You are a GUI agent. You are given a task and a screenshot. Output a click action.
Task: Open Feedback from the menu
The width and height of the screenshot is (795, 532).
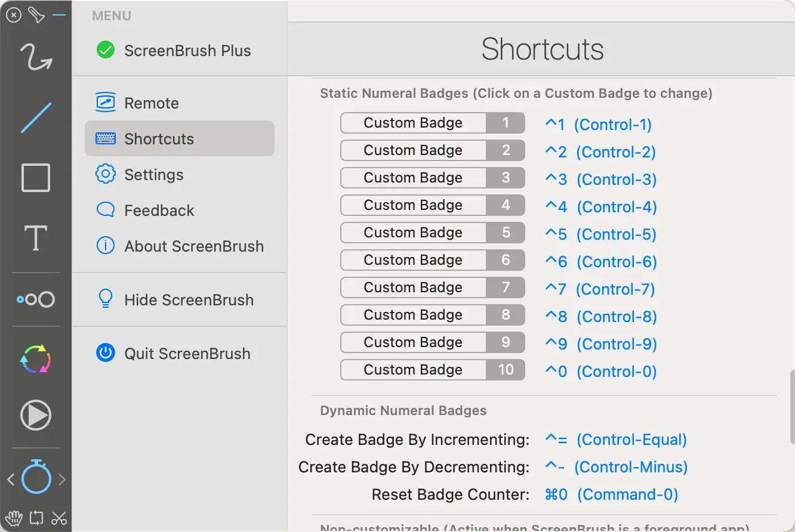pyautogui.click(x=179, y=211)
